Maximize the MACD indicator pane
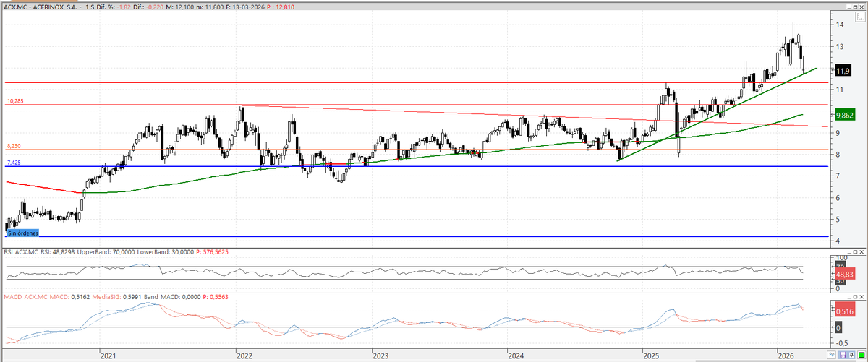The height and width of the screenshot is (362, 868). [x=855, y=297]
